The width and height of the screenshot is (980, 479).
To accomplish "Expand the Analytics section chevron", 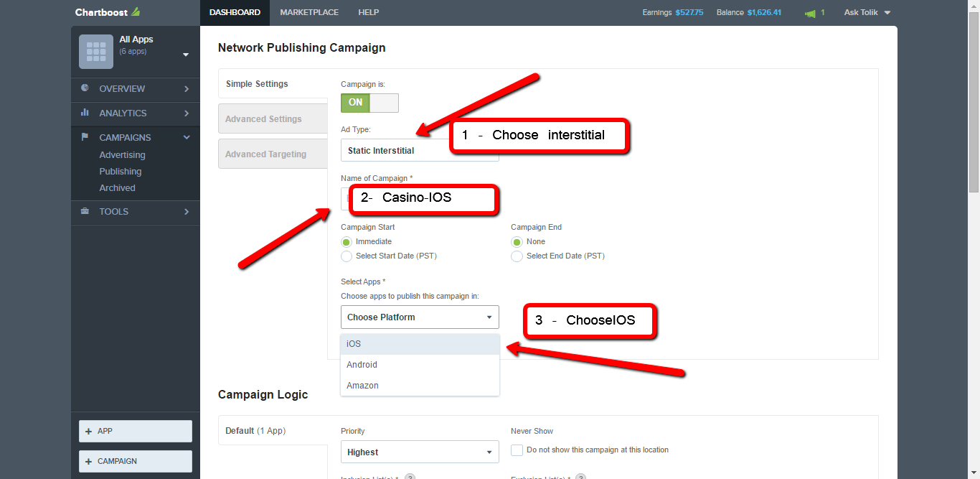I will point(187,113).
